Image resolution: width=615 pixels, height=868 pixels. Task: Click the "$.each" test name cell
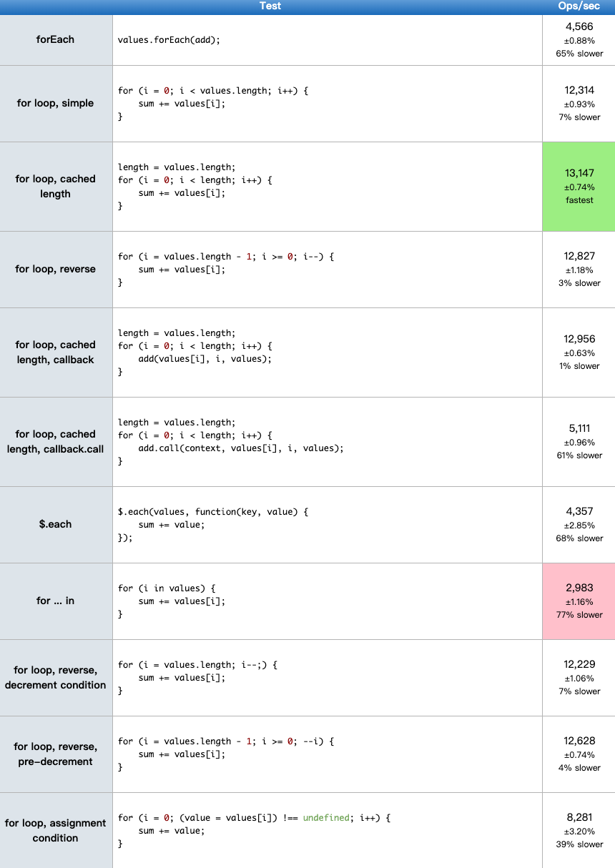tap(56, 524)
